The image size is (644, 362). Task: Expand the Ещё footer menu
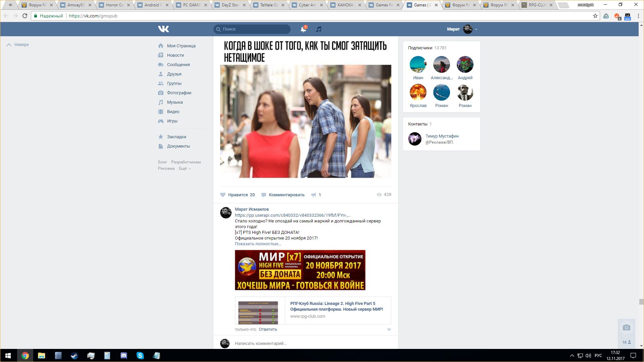(185, 168)
